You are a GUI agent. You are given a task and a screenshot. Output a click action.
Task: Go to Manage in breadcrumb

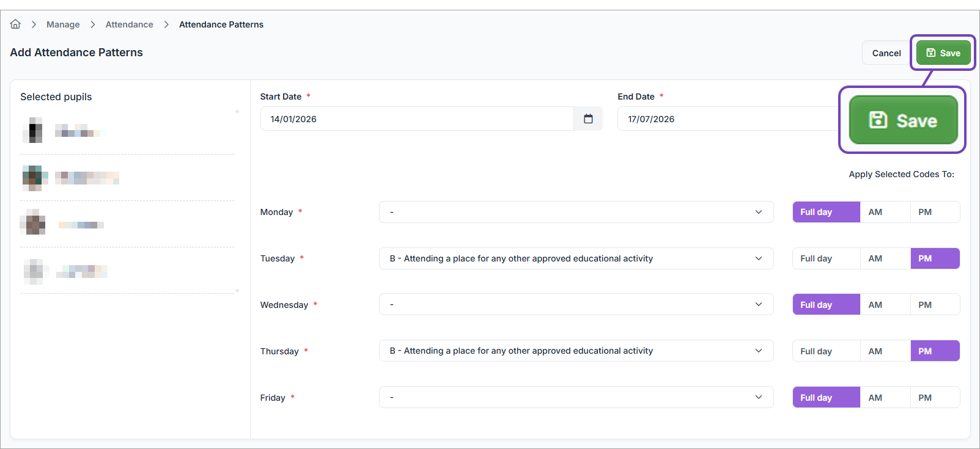tap(63, 24)
